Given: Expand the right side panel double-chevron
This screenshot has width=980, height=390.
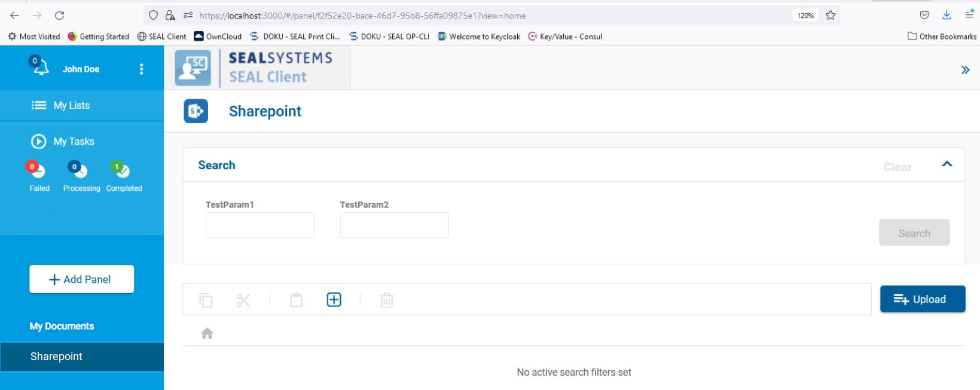Looking at the screenshot, I should [x=965, y=70].
